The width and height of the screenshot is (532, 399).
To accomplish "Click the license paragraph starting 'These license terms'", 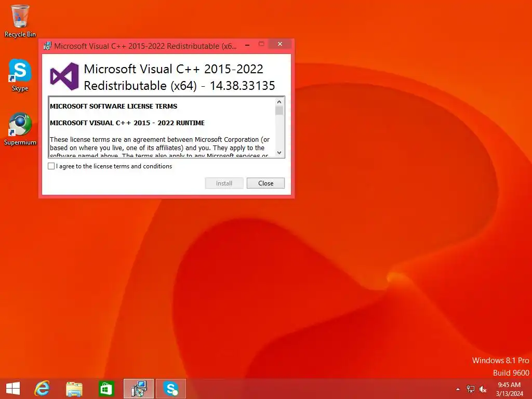I will [x=160, y=148].
